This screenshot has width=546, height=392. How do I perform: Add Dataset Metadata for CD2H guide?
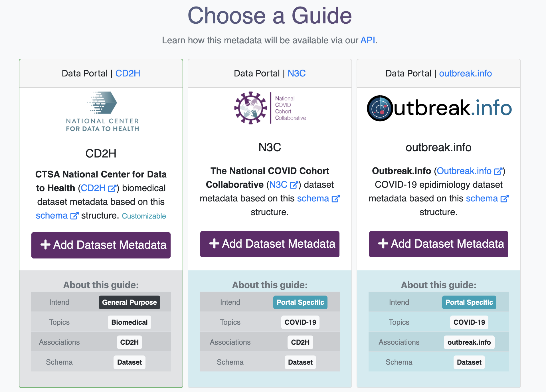(x=101, y=245)
